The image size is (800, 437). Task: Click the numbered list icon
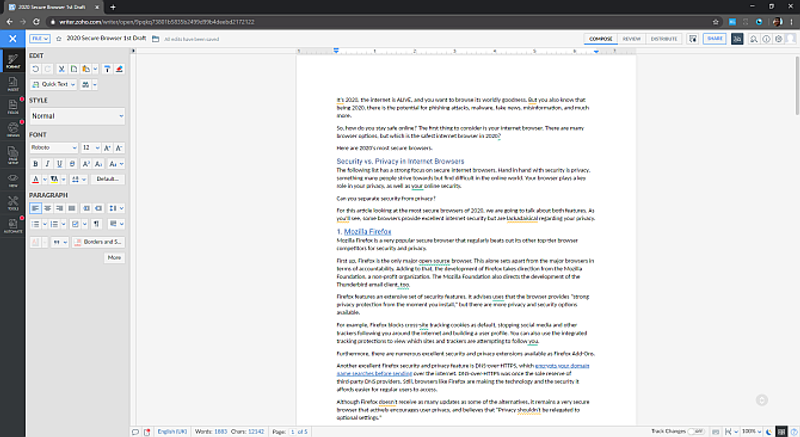(54, 224)
